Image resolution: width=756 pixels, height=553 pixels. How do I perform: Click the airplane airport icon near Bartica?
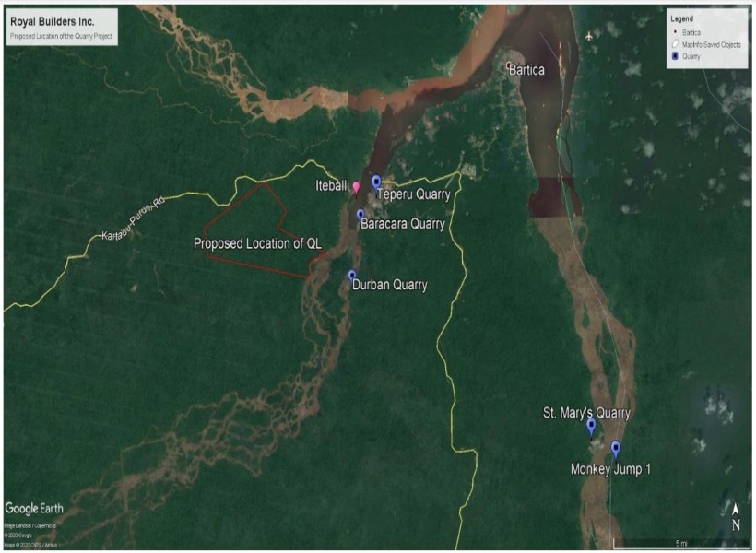(x=589, y=36)
